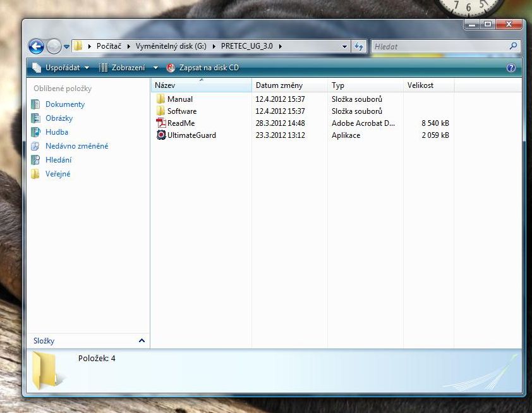Click the Nedávno změněné sidebar icon
Viewport: 532px width, 413px height.
(35, 146)
